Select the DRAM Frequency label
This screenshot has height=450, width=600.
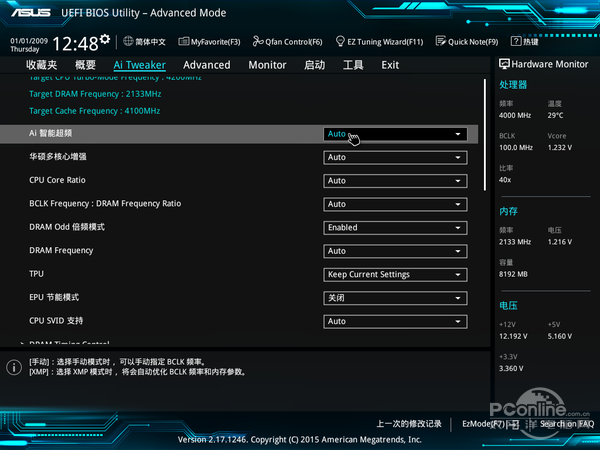61,251
